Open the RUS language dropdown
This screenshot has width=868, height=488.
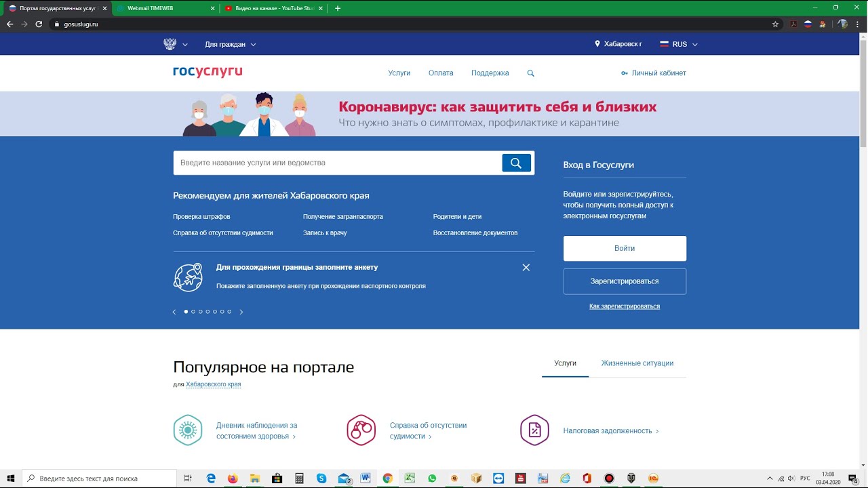click(x=679, y=44)
